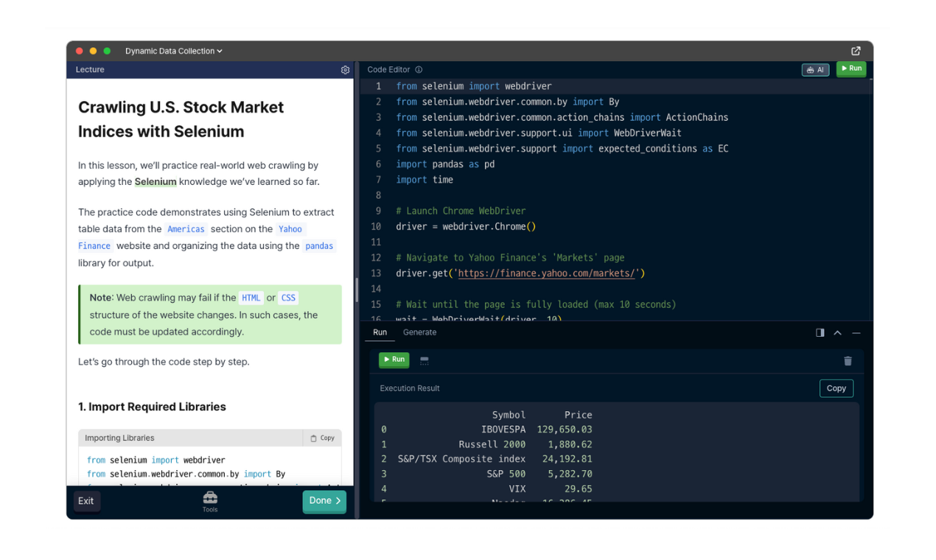Open the AI assistant button
Viewport: 936px width, 560px height.
[815, 70]
